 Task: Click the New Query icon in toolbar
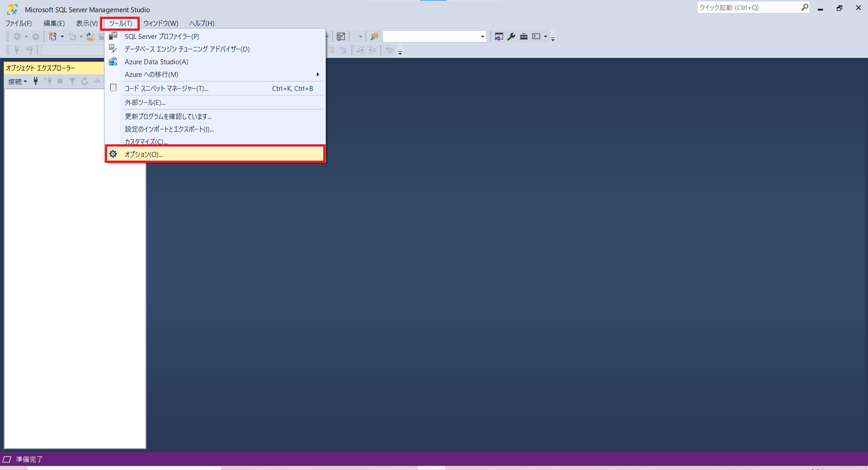[x=53, y=37]
